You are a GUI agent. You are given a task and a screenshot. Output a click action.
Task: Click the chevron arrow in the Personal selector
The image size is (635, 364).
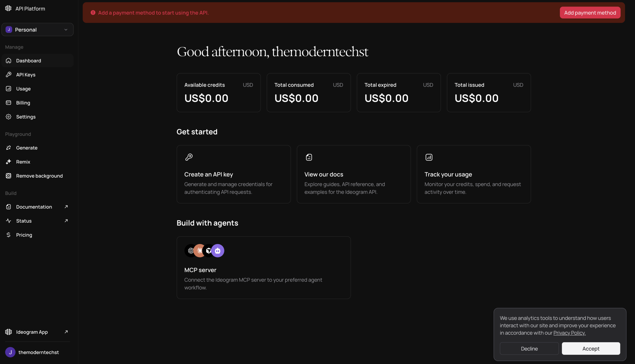[66, 30]
